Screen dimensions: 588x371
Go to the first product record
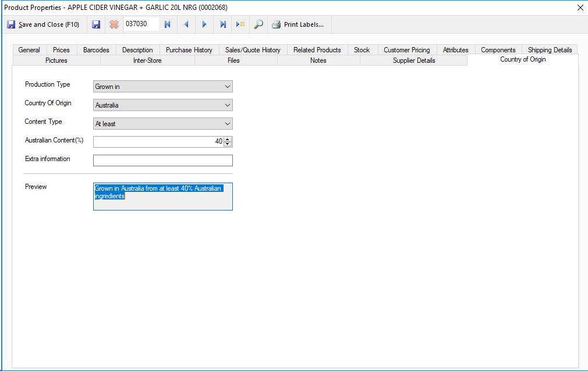(168, 25)
